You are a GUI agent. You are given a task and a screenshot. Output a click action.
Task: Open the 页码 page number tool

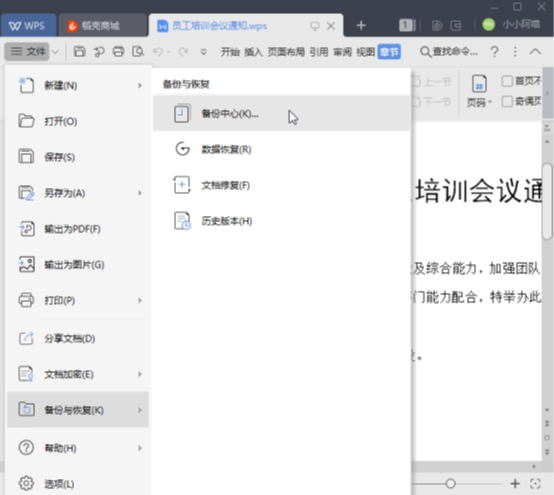(479, 91)
